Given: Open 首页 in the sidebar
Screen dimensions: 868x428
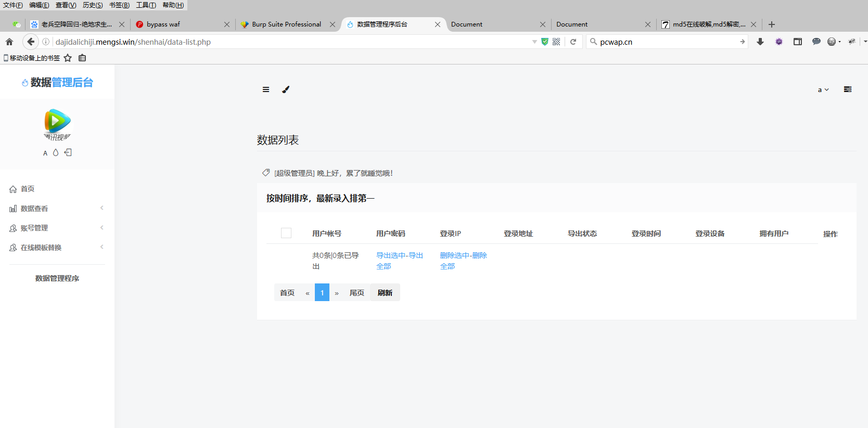Looking at the screenshot, I should [28, 189].
